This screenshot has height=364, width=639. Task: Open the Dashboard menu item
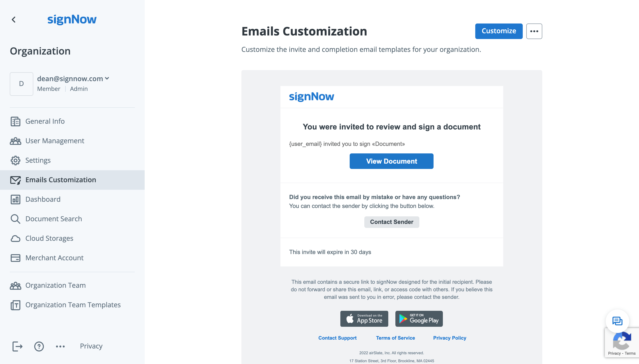(43, 199)
